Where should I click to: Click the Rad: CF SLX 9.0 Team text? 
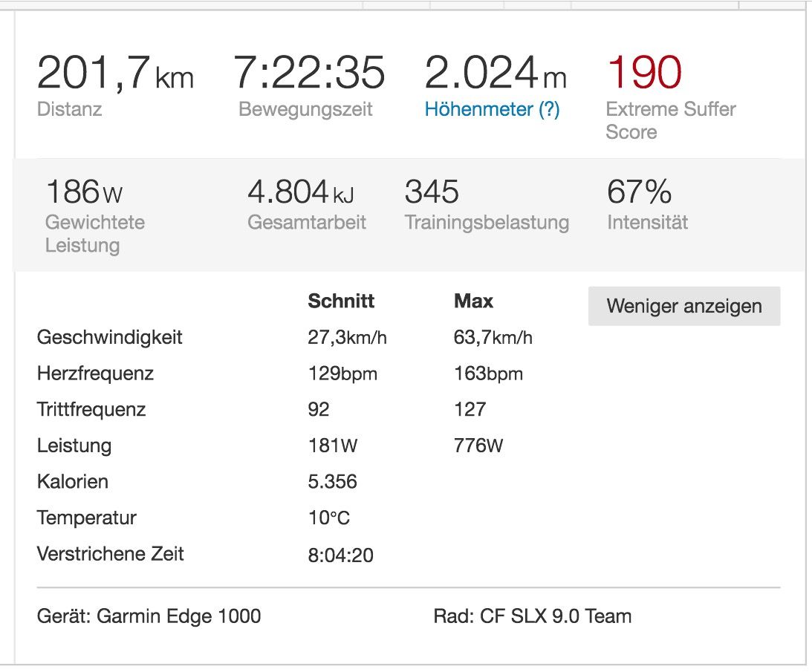pos(532,616)
